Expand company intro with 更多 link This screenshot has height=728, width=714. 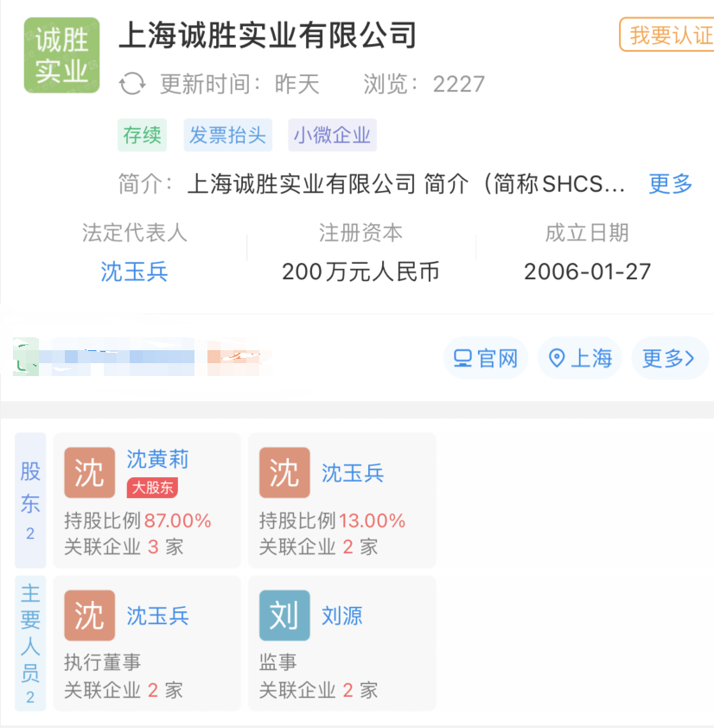click(x=671, y=184)
